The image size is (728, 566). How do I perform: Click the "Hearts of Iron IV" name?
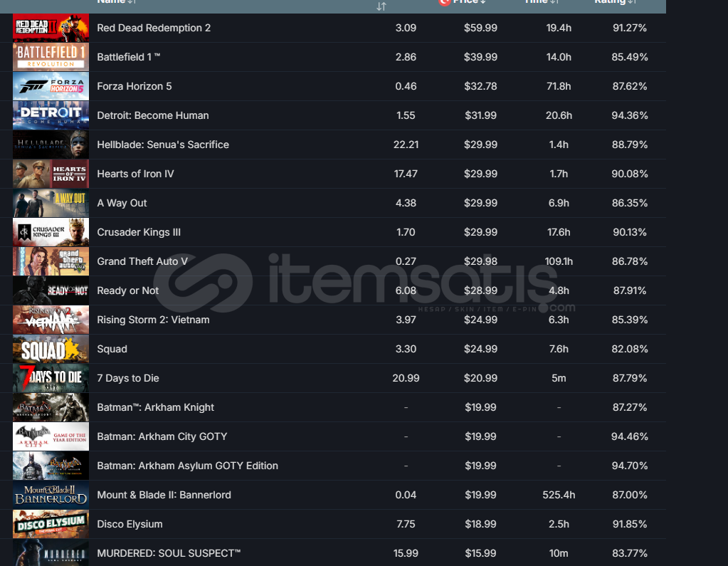tap(135, 174)
